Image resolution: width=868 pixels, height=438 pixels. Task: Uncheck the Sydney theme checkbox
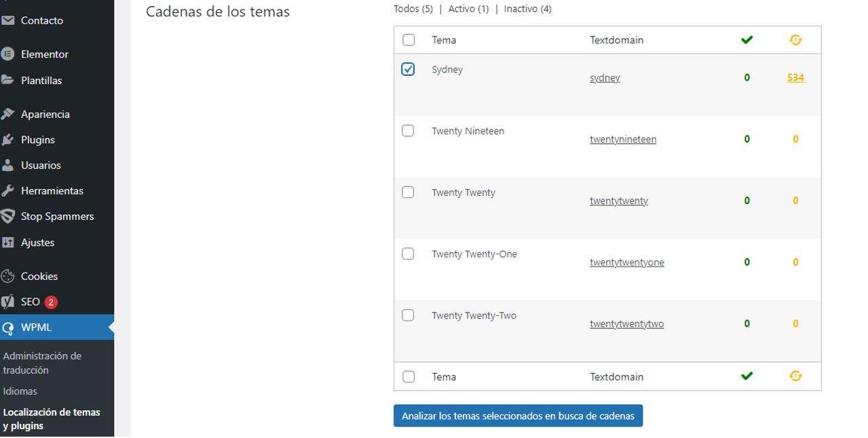pos(408,69)
